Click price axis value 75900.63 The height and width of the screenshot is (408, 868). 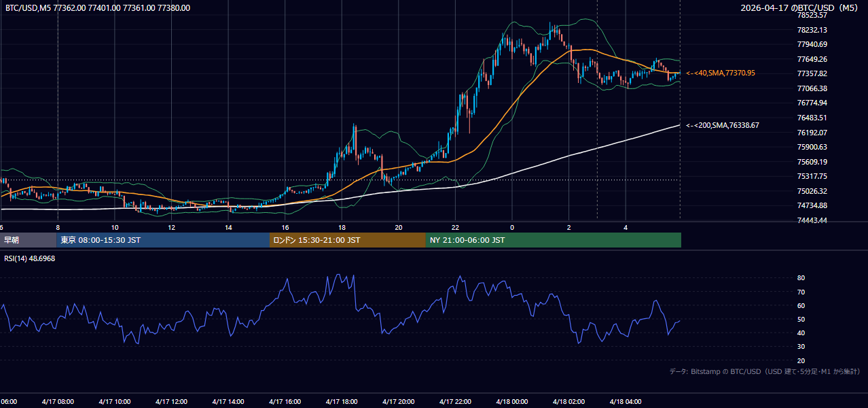(812, 147)
